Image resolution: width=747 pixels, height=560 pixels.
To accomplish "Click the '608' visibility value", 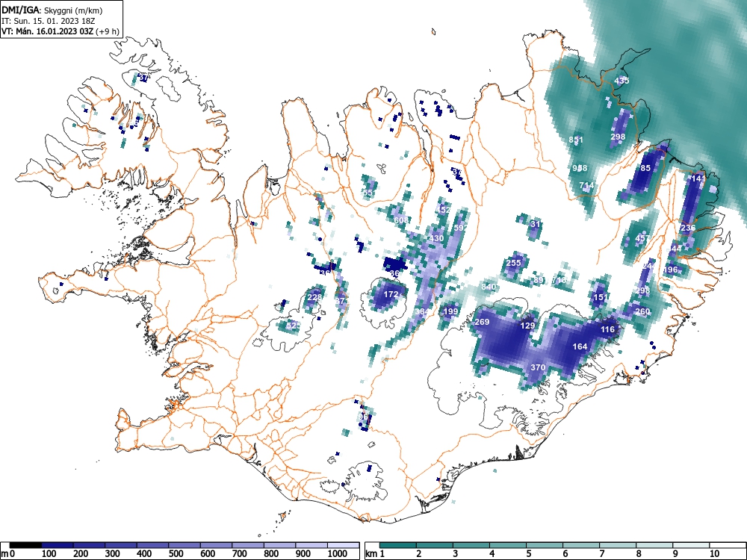I will point(401,220).
